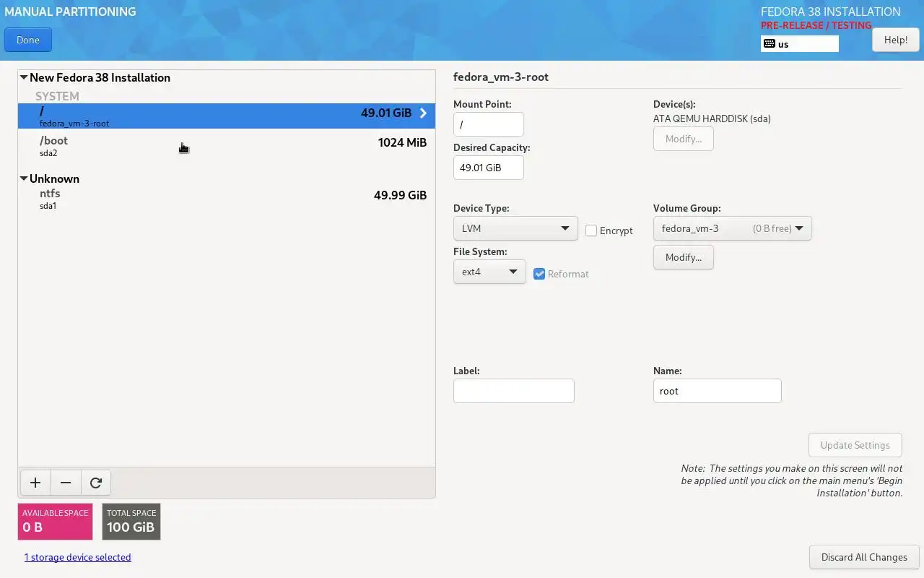Click the add mount point plus icon
The width and height of the screenshot is (924, 578).
(x=35, y=483)
